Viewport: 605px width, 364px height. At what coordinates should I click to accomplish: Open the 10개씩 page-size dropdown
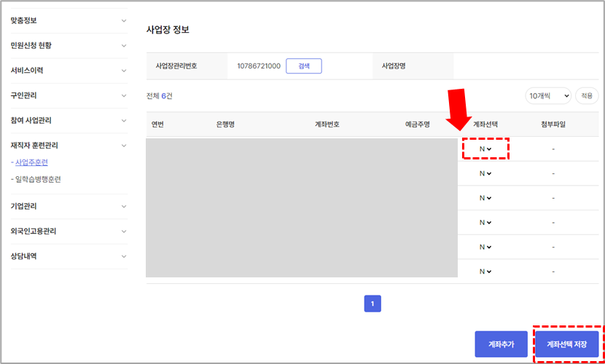click(547, 95)
